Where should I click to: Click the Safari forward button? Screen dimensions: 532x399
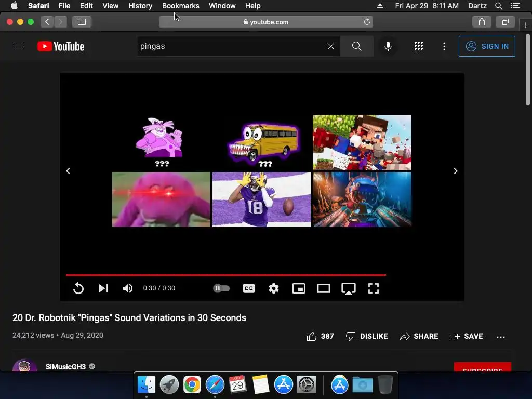click(x=60, y=22)
